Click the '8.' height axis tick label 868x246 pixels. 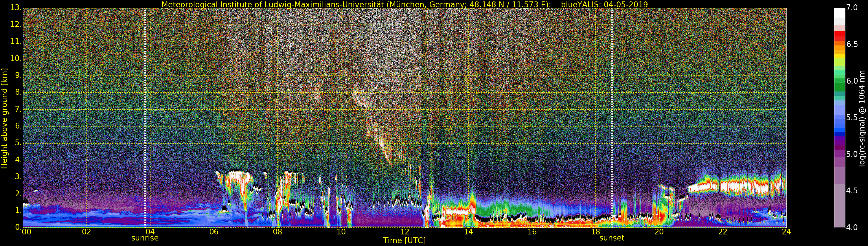(18, 92)
